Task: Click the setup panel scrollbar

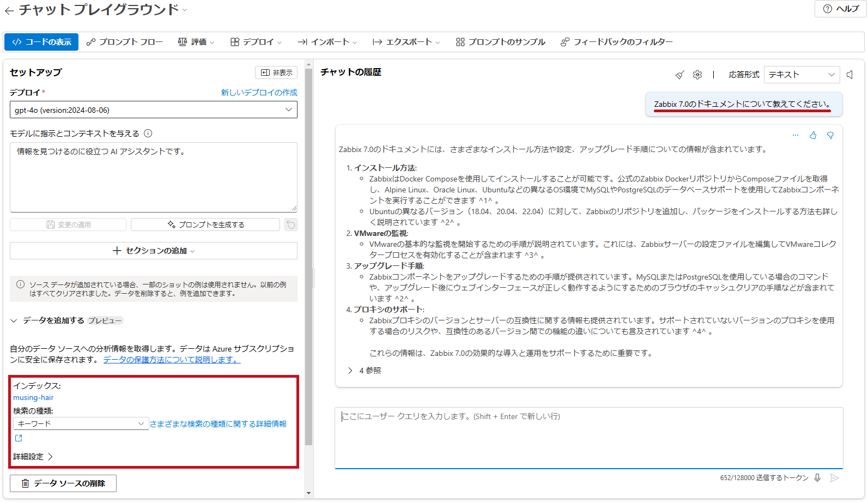Action: tap(309, 256)
